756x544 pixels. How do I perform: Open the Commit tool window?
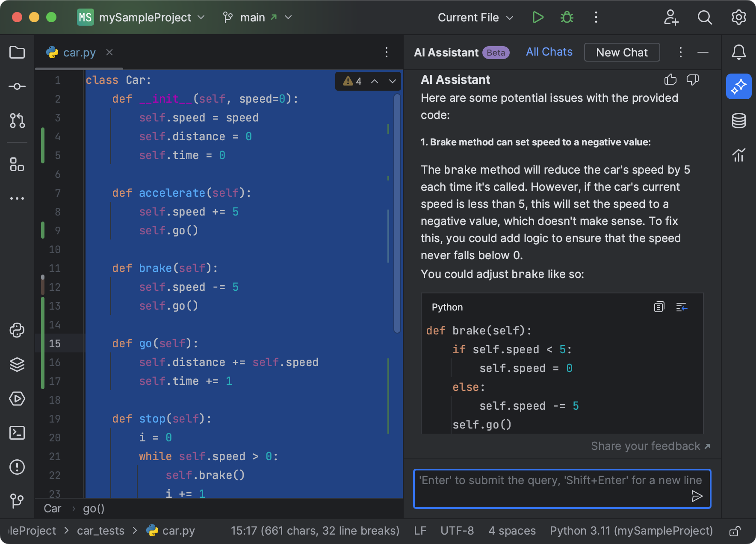(x=17, y=86)
